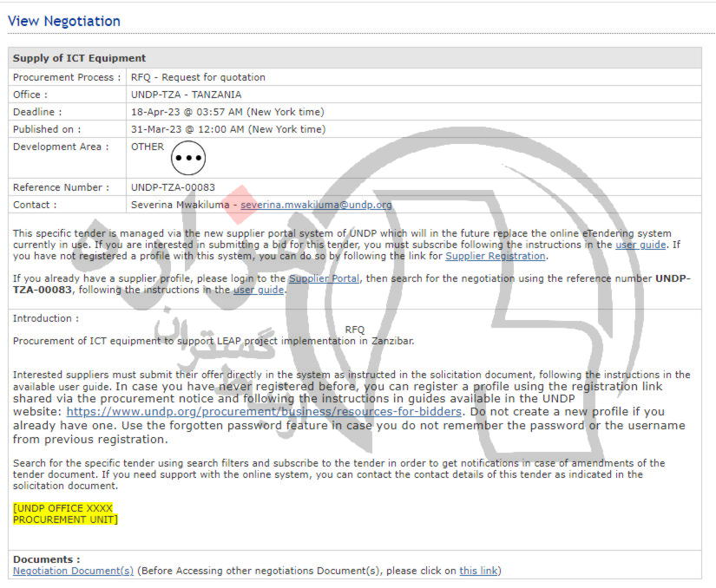
Task: Click the contact name Severina Mwakiluma
Action: tap(181, 205)
